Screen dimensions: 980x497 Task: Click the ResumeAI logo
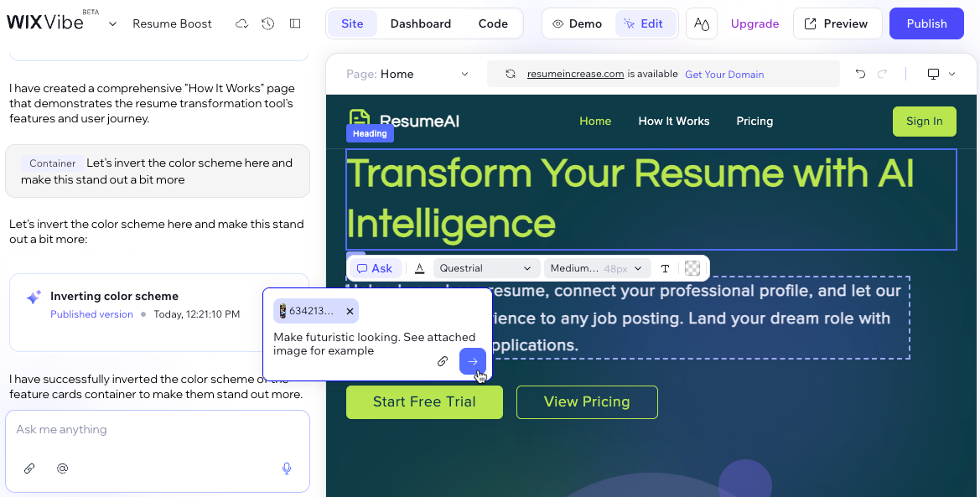(404, 121)
